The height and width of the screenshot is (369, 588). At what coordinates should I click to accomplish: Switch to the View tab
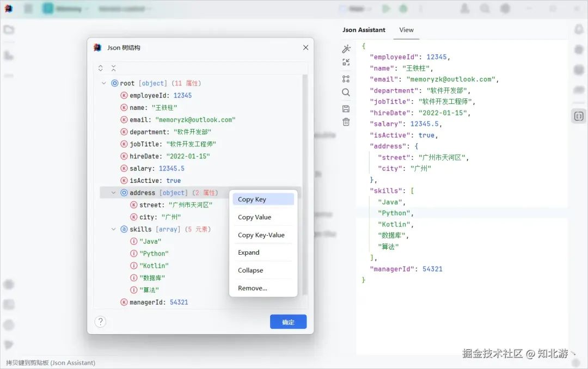(x=406, y=30)
